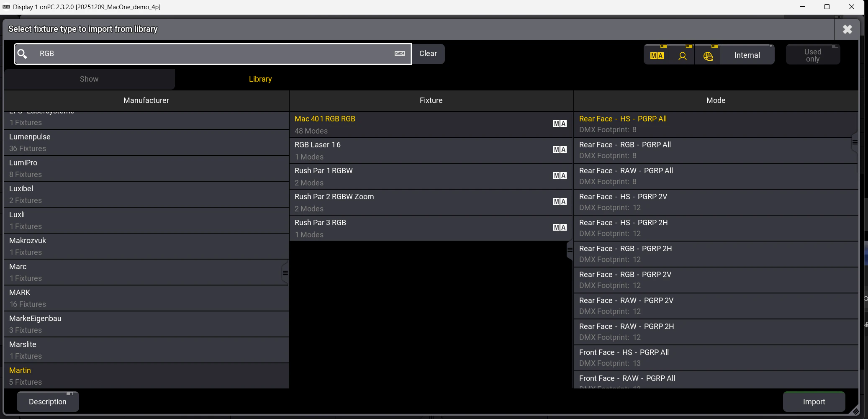The height and width of the screenshot is (419, 868).
Task: Toggle the globe share library filter
Action: tap(708, 54)
